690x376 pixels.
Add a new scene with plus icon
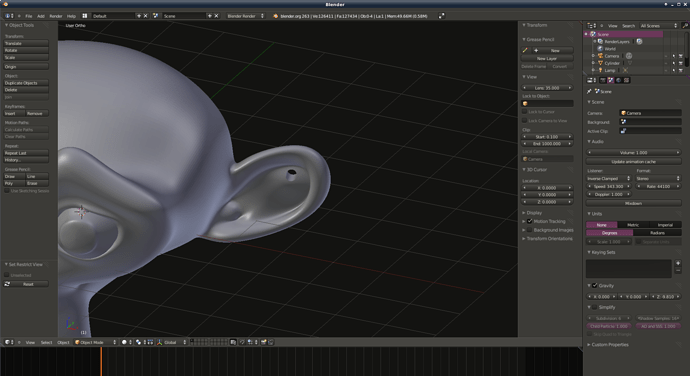209,16
